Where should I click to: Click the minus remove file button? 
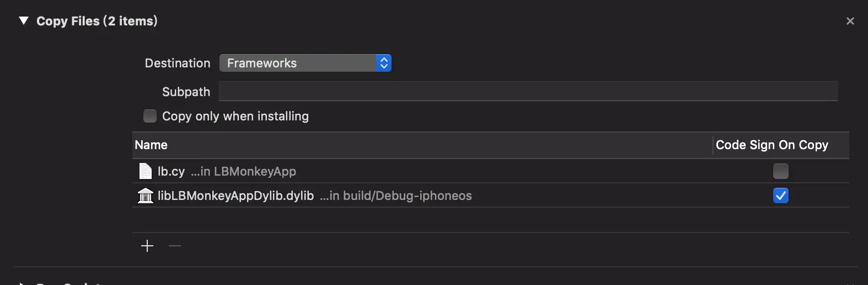[x=175, y=246]
